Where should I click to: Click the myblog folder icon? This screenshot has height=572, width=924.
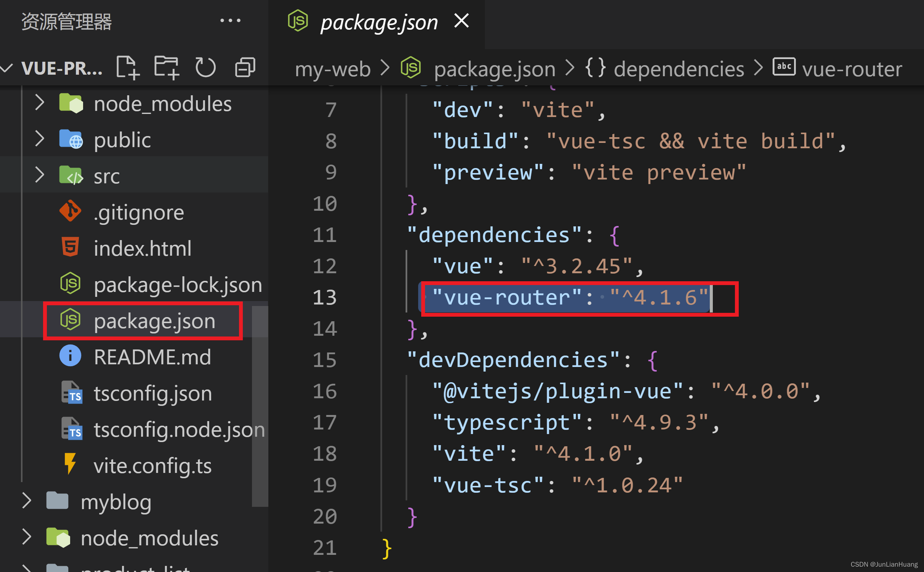click(x=57, y=500)
